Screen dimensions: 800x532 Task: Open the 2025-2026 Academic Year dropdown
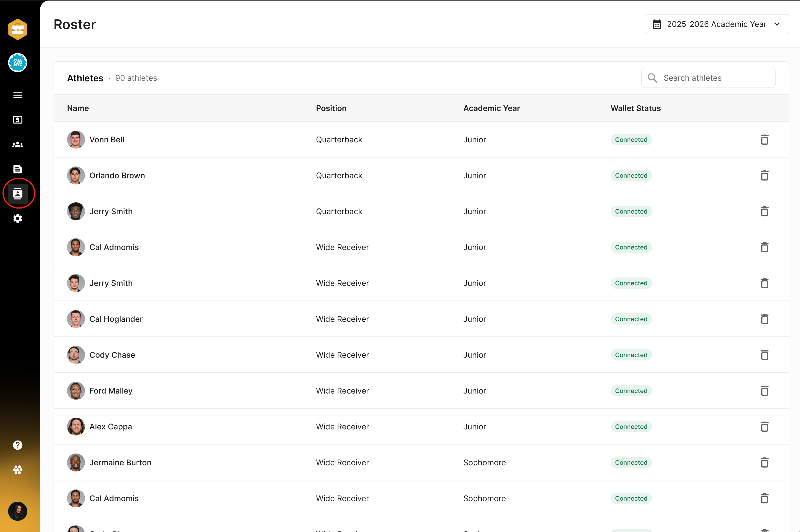tap(716, 24)
